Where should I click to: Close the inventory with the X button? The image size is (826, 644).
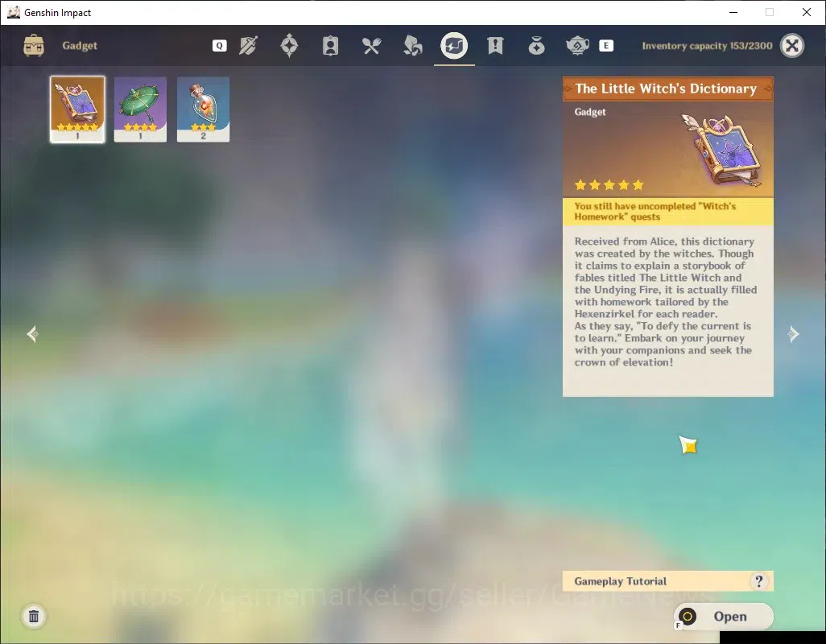(792, 46)
